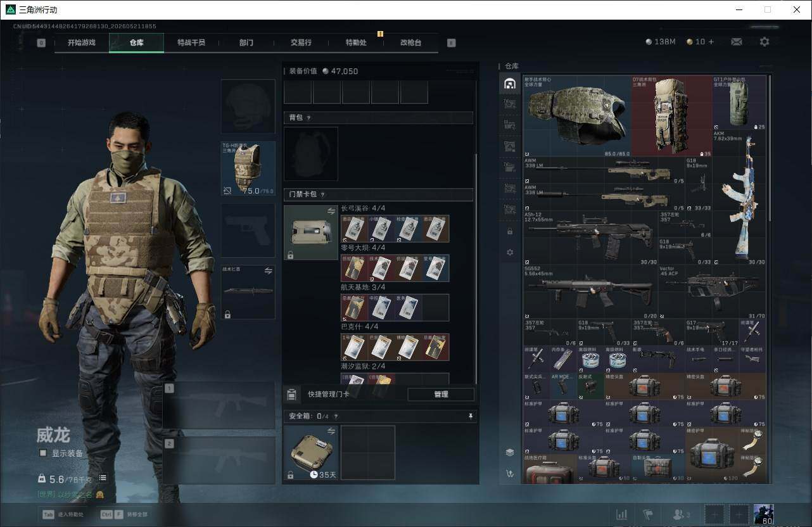Image resolution: width=812 pixels, height=527 pixels.
Task: Click the sort icon below the layers icon
Action: (509, 473)
